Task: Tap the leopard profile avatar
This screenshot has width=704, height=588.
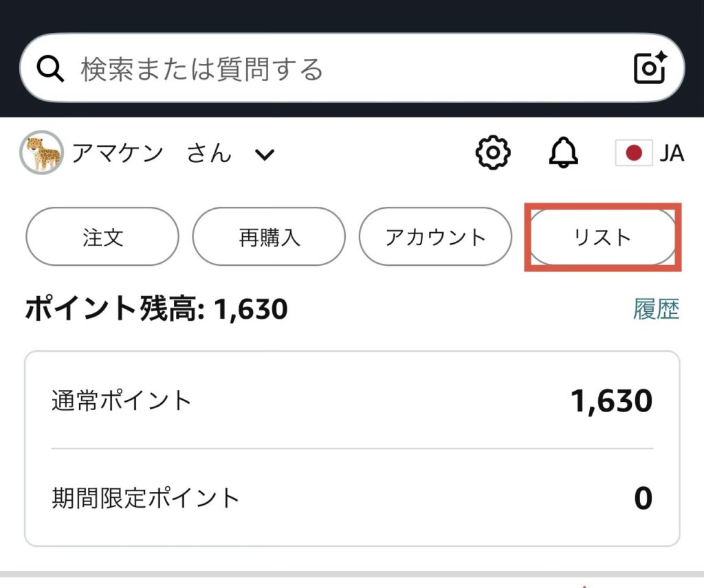Action: (42, 152)
